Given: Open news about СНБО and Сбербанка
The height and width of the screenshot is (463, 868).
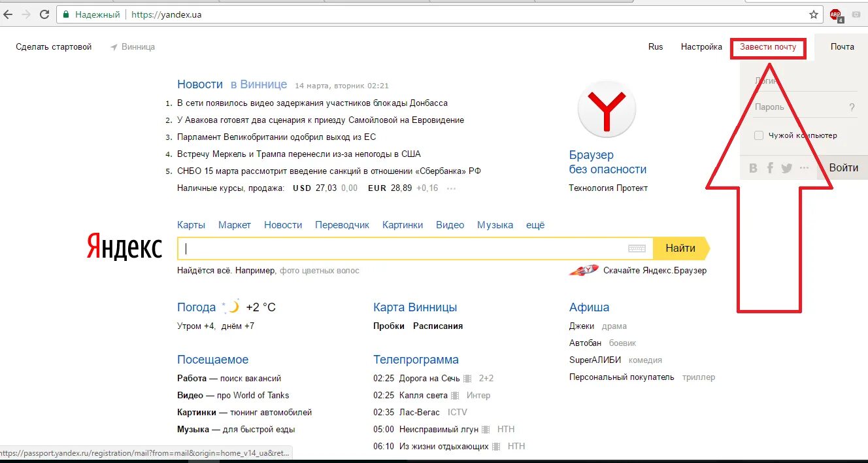Looking at the screenshot, I should (x=329, y=171).
